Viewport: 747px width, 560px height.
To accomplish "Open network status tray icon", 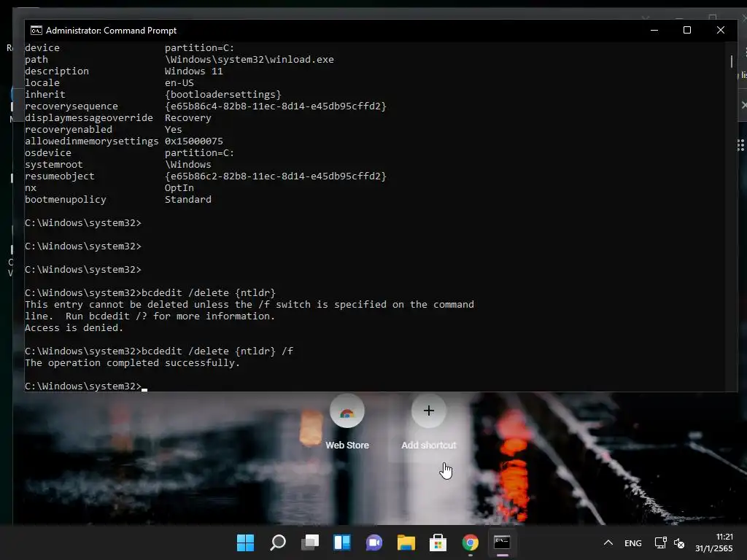I will (x=660, y=542).
